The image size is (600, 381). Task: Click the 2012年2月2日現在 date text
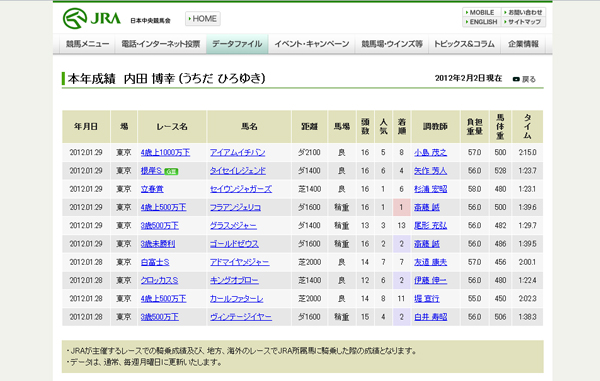click(468, 78)
